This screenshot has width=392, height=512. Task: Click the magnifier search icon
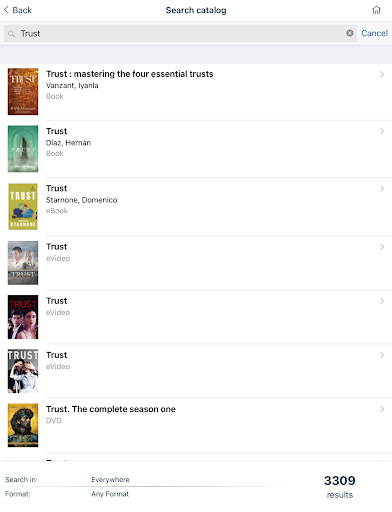(11, 34)
